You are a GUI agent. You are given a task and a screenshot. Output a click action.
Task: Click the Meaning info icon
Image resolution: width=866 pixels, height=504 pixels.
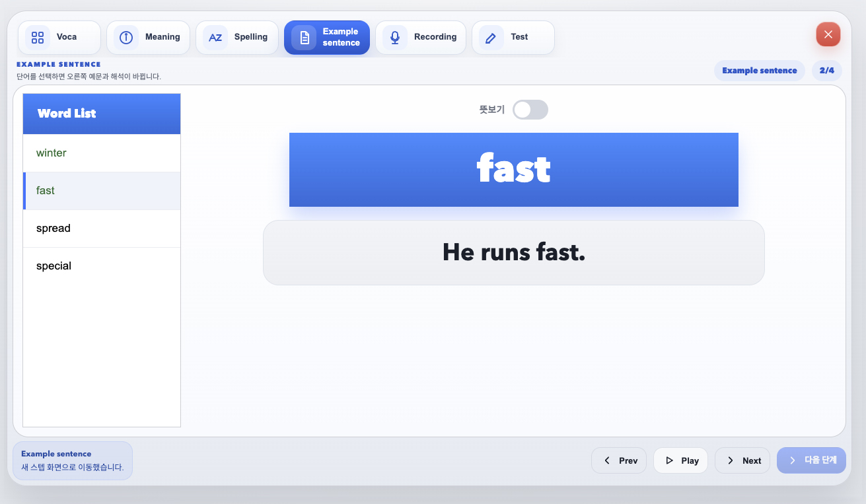point(126,37)
